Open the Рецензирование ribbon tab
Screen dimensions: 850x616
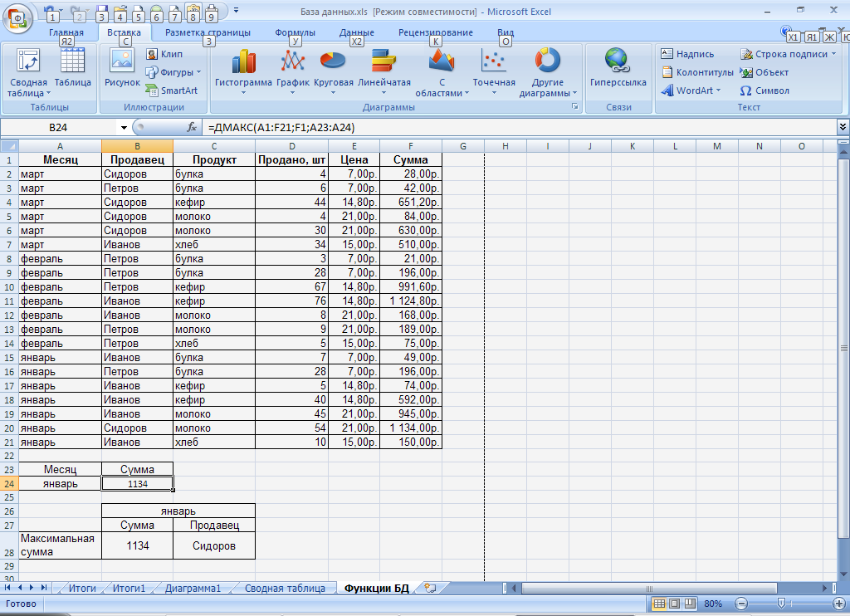click(435, 32)
